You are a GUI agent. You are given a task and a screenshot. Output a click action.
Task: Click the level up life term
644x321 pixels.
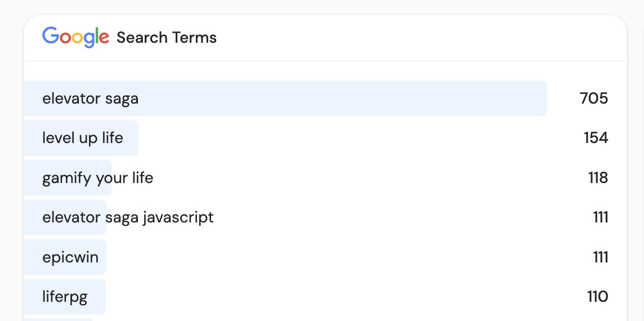pyautogui.click(x=83, y=138)
